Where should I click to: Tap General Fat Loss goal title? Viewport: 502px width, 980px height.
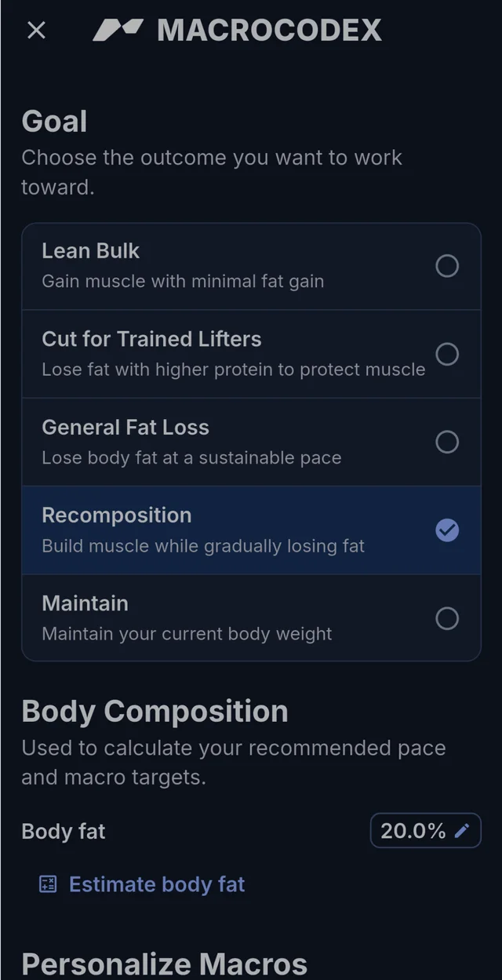coord(125,427)
